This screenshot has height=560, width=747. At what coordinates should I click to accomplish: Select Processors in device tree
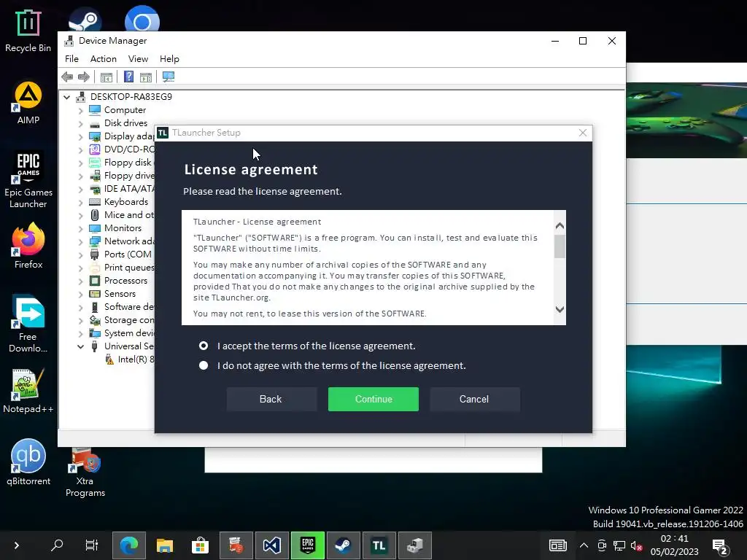pyautogui.click(x=125, y=281)
